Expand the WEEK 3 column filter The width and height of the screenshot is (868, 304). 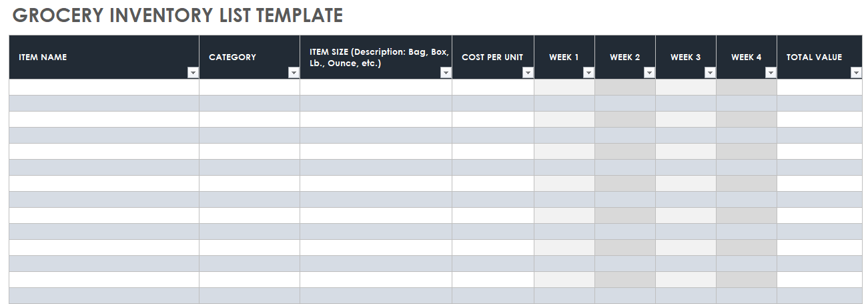(x=710, y=73)
